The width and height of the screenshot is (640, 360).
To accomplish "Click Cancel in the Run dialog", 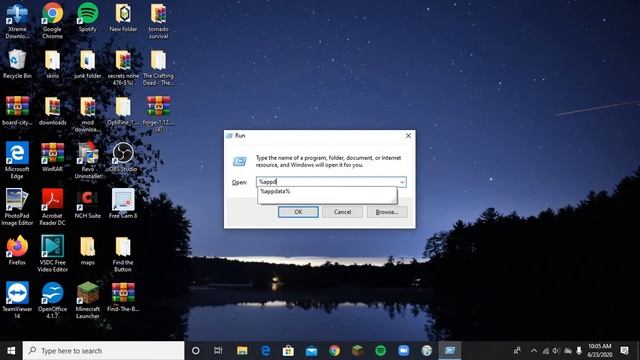I will pyautogui.click(x=342, y=212).
